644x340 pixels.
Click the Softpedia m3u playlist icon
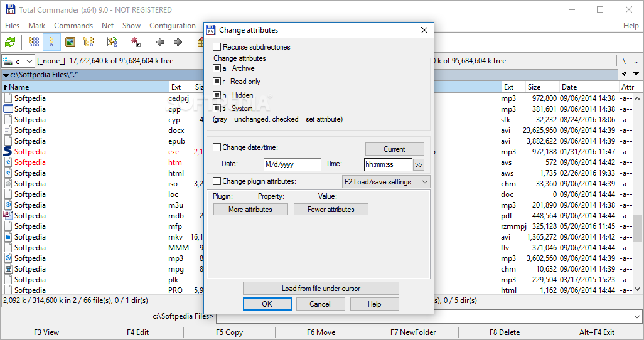tap(8, 205)
